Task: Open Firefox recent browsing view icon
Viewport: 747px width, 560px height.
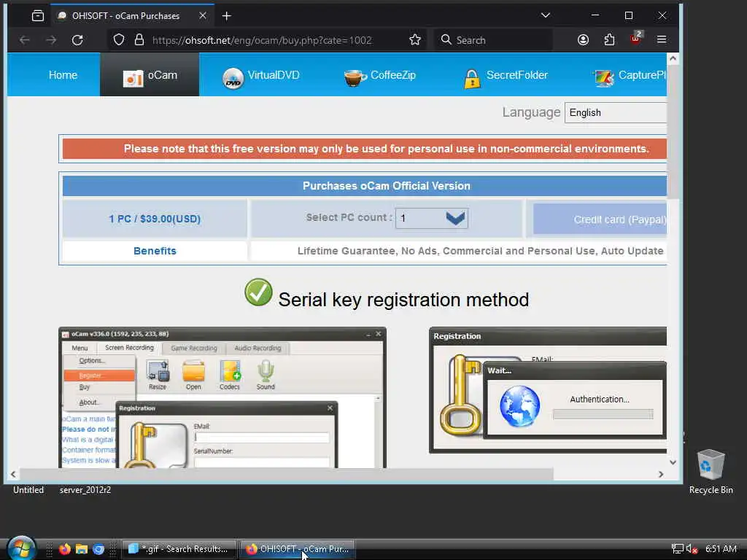Action: click(38, 16)
